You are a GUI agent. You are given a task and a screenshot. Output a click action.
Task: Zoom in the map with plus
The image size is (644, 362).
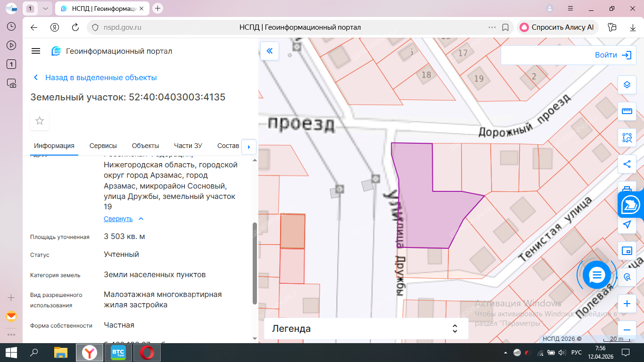tap(627, 304)
